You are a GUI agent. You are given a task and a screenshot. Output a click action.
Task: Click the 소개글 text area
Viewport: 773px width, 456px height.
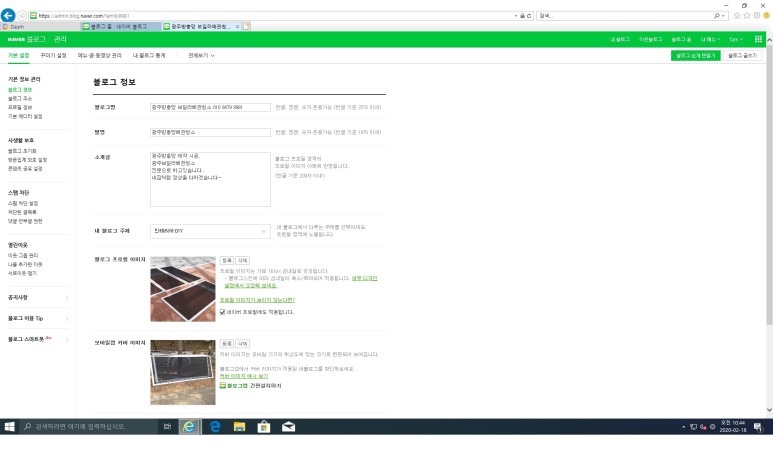pyautogui.click(x=210, y=179)
